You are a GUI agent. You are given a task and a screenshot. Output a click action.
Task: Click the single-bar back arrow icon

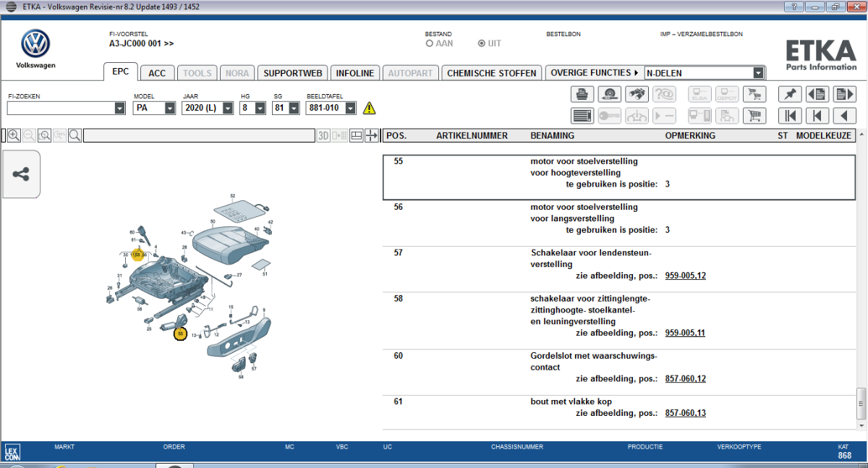[x=817, y=116]
